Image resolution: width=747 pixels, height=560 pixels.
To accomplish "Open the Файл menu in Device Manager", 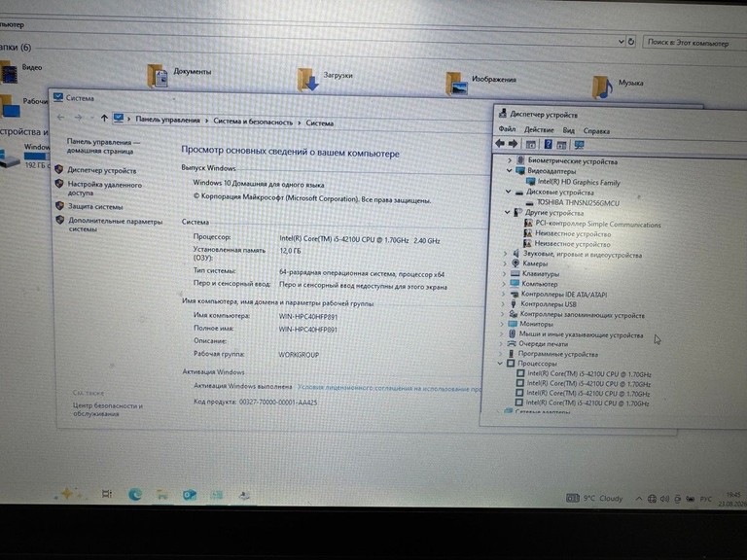I will [x=507, y=129].
